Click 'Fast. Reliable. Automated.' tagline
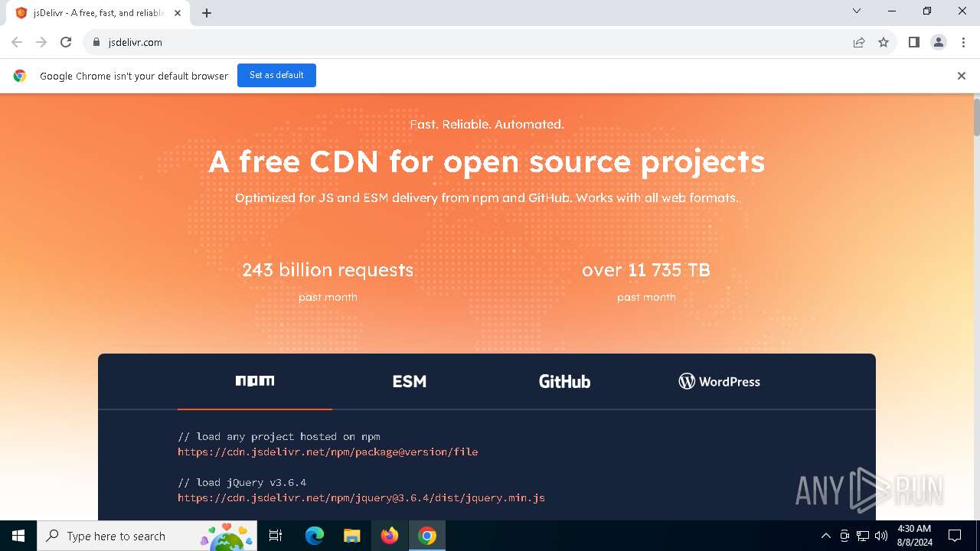The width and height of the screenshot is (980, 551). point(487,124)
